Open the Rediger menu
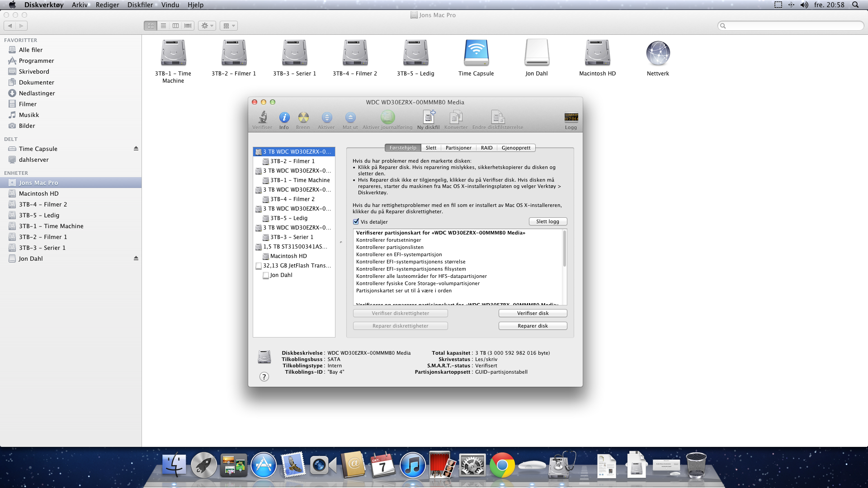Screen dimensions: 868x488 pyautogui.click(x=108, y=5)
